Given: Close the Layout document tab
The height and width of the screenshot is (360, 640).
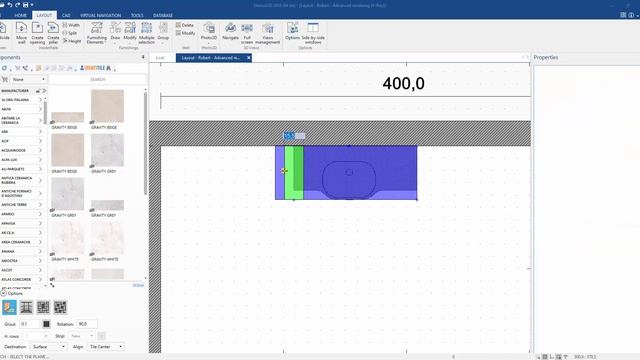Looking at the screenshot, I should [x=249, y=58].
